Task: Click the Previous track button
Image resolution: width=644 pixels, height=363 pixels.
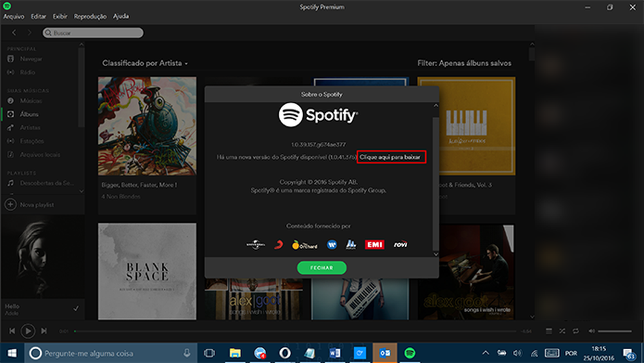Action: [x=12, y=331]
